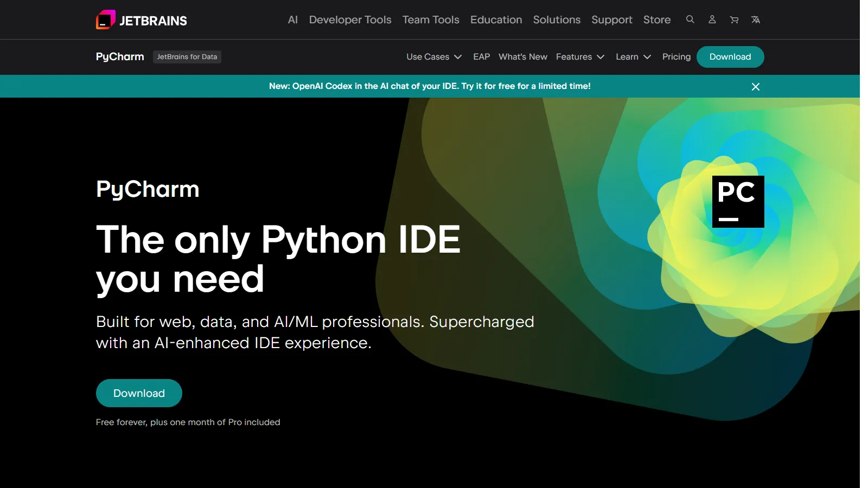Viewport: 868px width, 488px height.
Task: Expand the Learn dropdown
Action: click(x=633, y=56)
